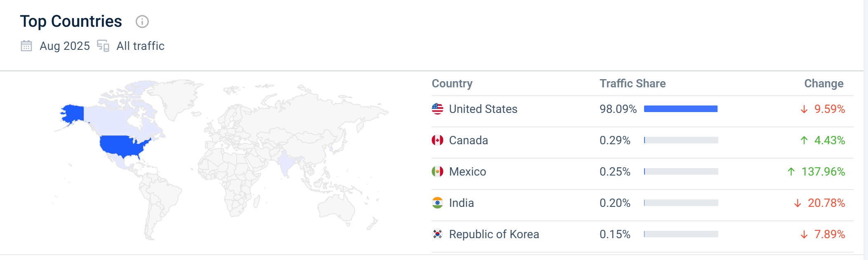Click the green up arrow beside 137.96%
Screen dimensions: 868x260
pos(791,171)
